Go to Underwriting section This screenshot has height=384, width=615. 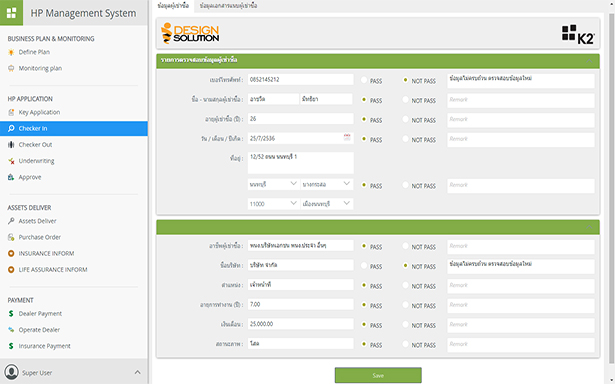[36, 161]
